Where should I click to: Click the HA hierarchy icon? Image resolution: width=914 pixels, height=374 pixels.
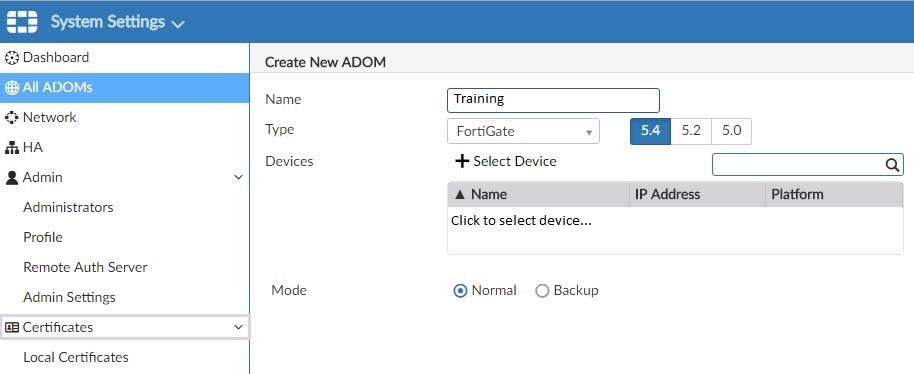[x=12, y=148]
